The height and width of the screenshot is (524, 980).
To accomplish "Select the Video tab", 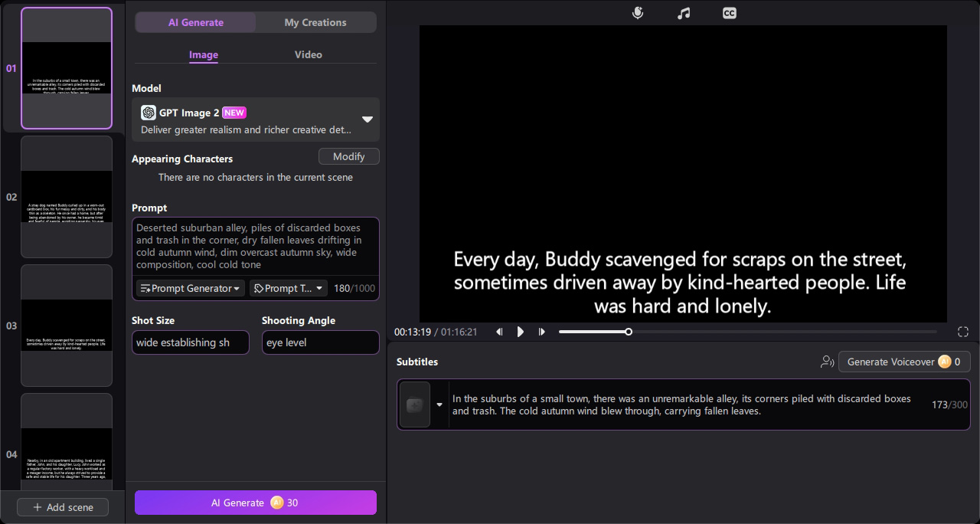I will coord(309,55).
